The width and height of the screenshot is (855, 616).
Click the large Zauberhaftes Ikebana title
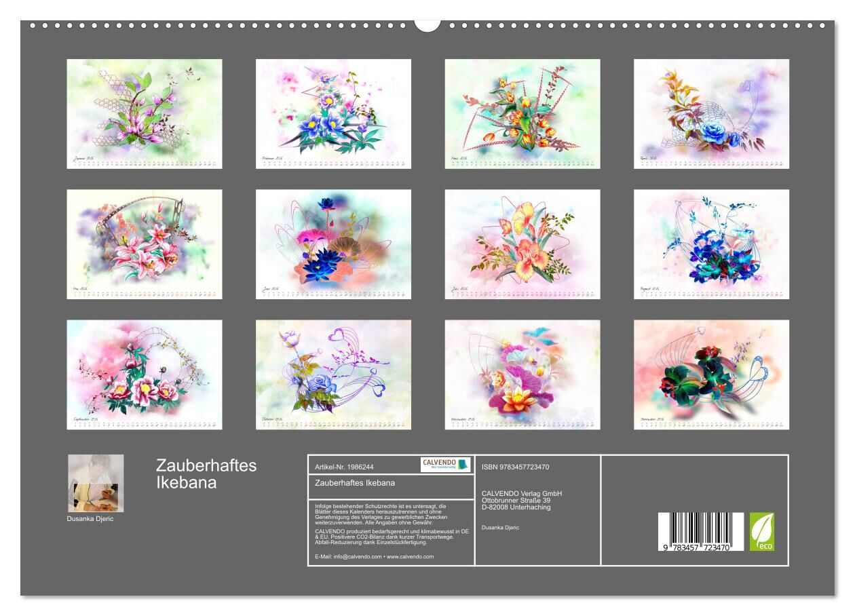click(206, 474)
